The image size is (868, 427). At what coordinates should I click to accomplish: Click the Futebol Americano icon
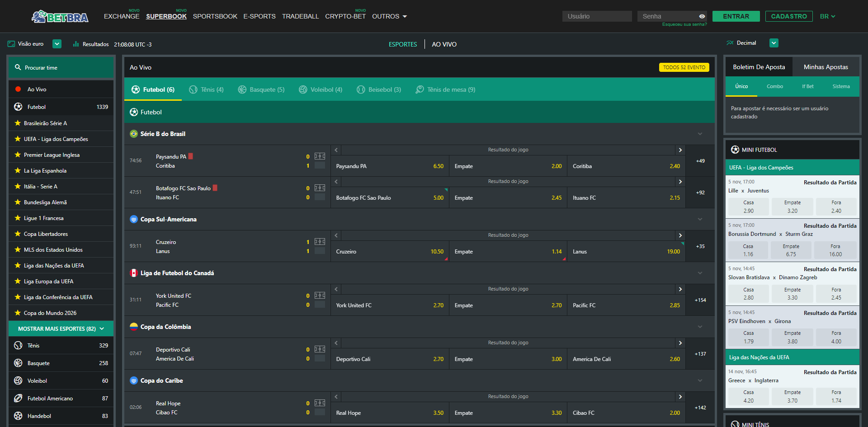pyautogui.click(x=18, y=398)
